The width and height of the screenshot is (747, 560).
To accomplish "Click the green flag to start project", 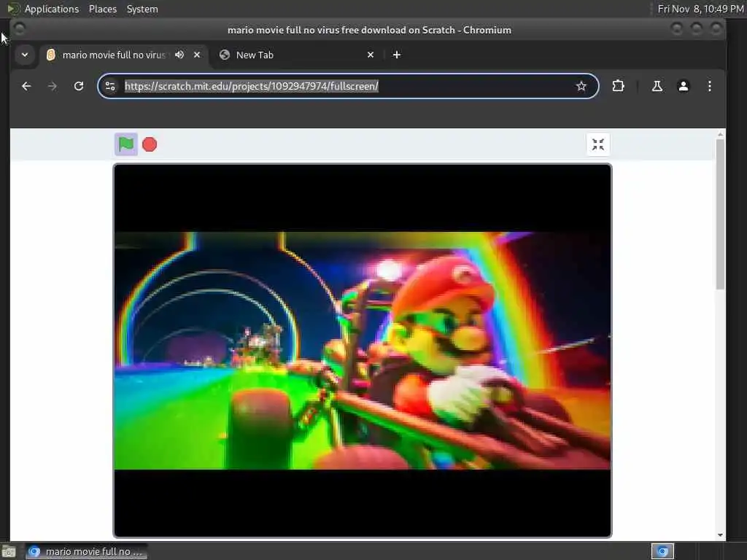I will coord(125,144).
